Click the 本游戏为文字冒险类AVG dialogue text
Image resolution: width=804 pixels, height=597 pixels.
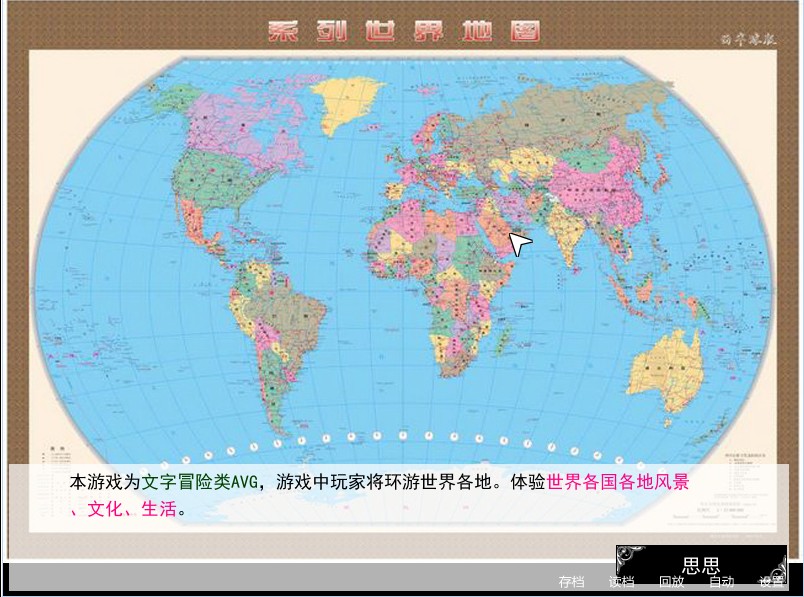click(164, 482)
